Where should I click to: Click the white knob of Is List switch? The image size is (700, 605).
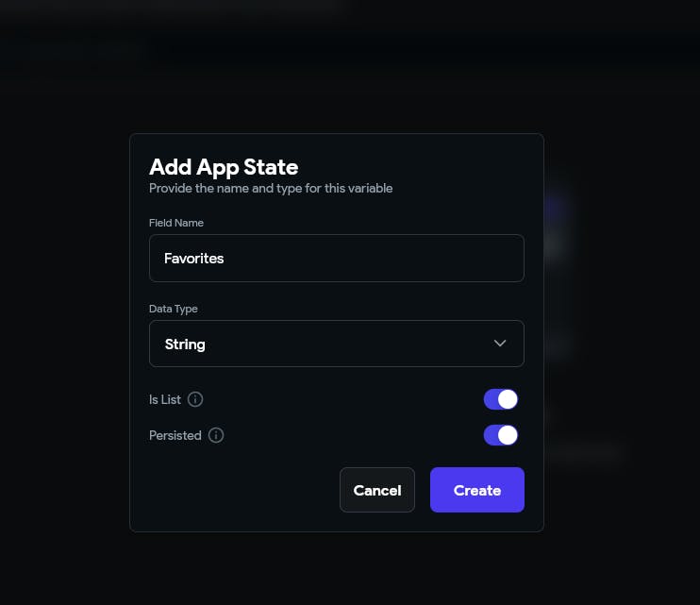click(x=508, y=399)
